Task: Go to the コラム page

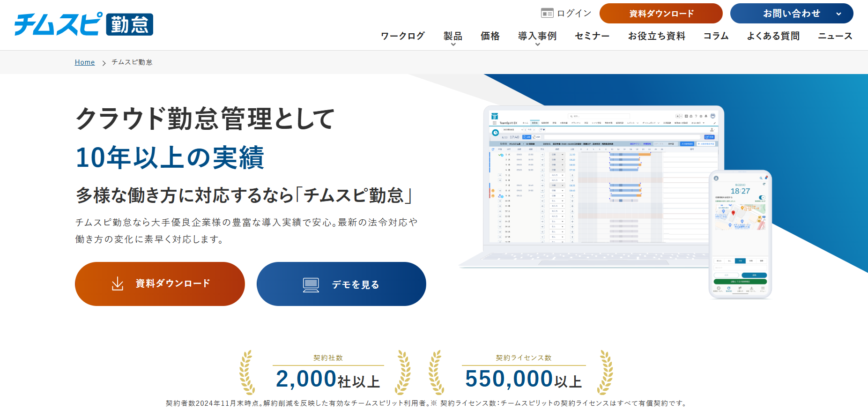Action: pos(716,36)
